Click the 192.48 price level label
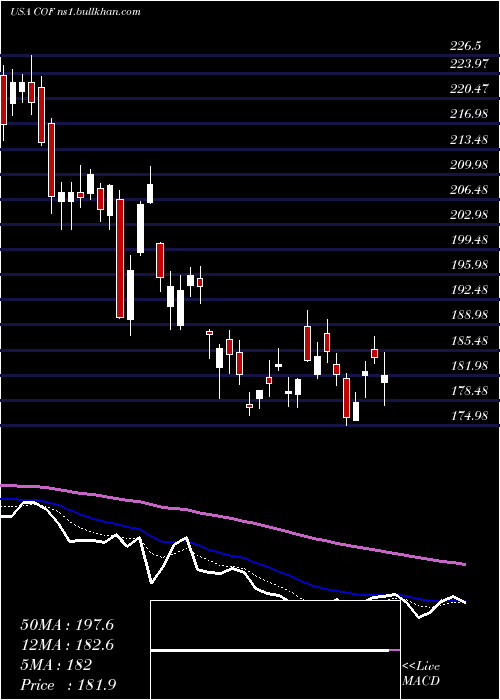 click(x=469, y=290)
